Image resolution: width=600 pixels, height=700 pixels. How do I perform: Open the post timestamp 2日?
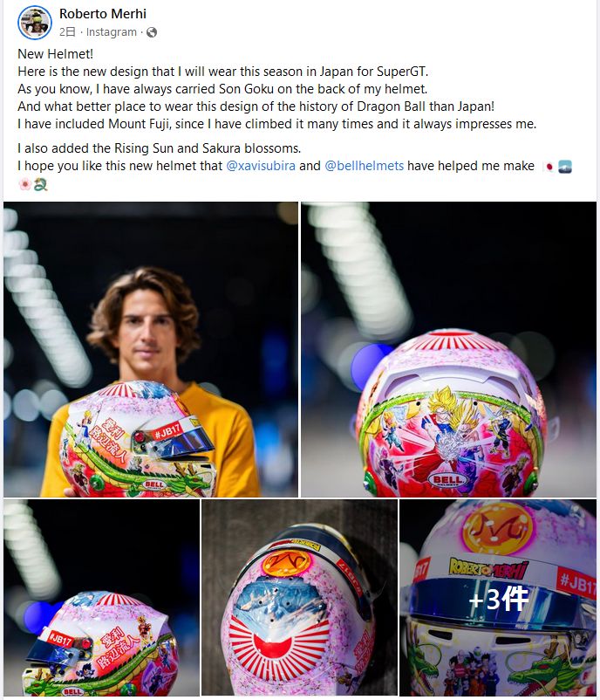coord(67,32)
